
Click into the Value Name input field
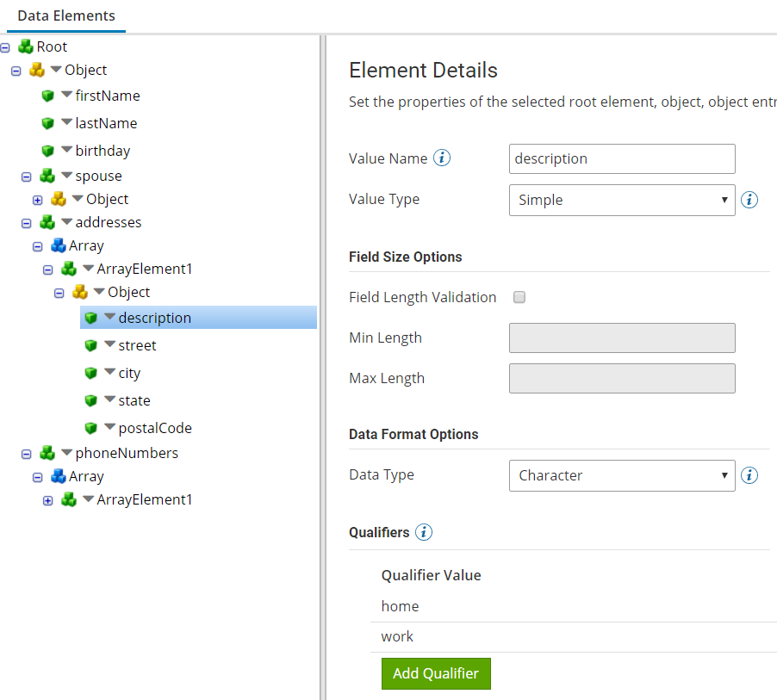(622, 159)
